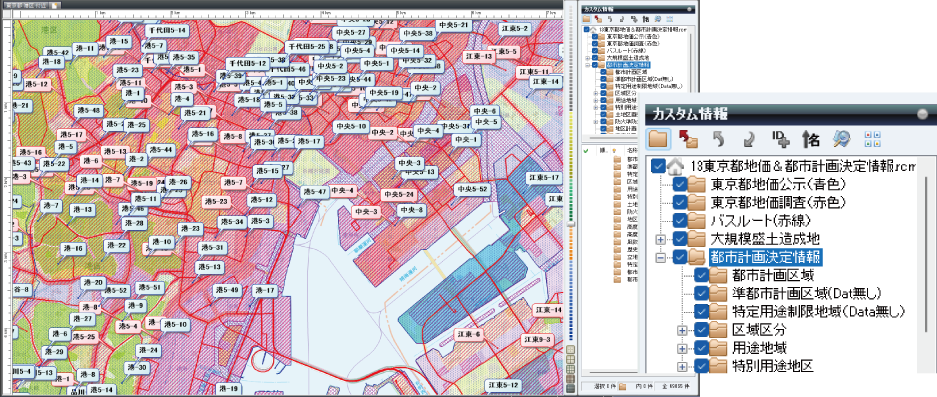Toggle 特定用途制限地域(Data無し) checkbox in enlarged tree

[701, 312]
